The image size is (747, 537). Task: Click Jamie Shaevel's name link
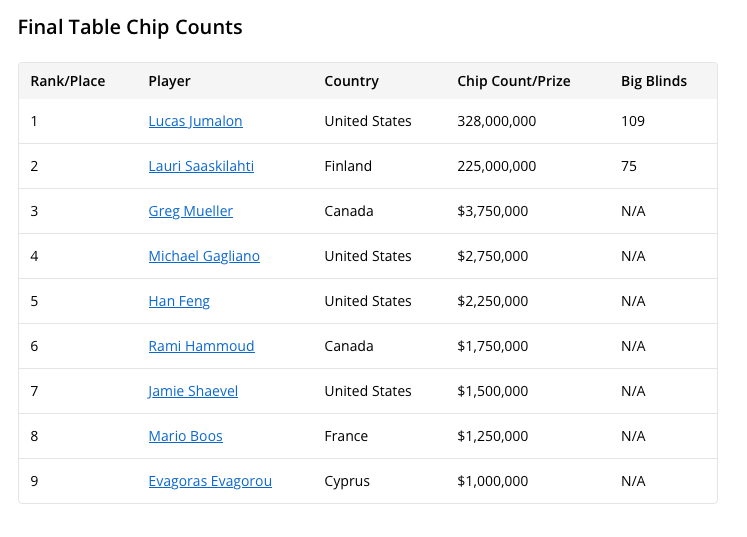click(193, 391)
